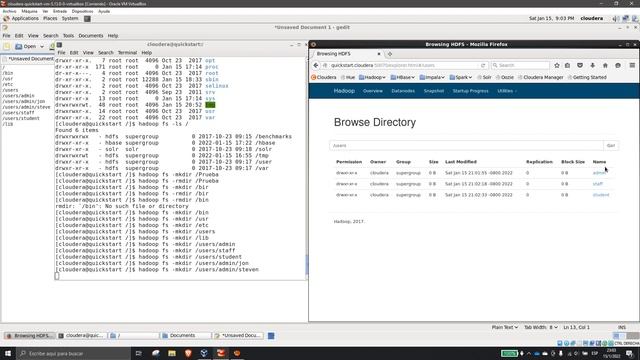Image resolution: width=640 pixels, height=360 pixels.
Task: Reload the page in Firefox
Action: [x=483, y=65]
